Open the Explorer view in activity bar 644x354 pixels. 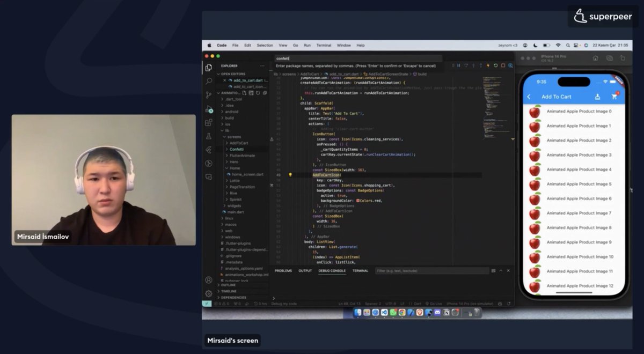(209, 68)
